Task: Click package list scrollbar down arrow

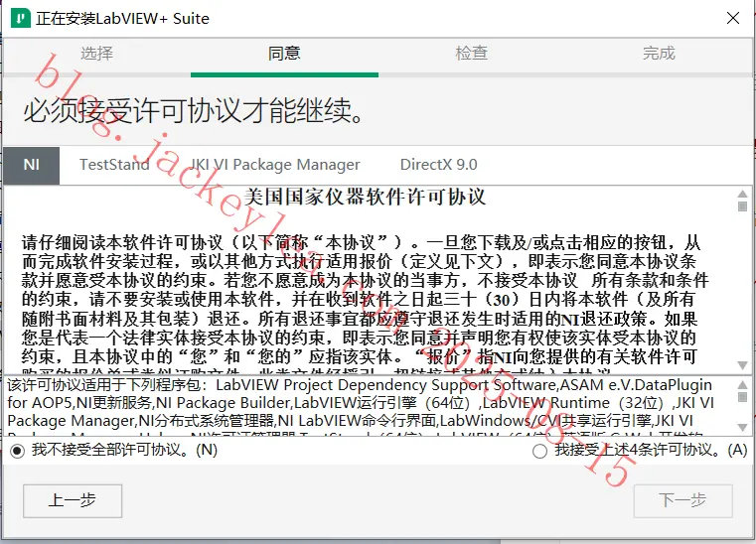Action: (x=742, y=428)
